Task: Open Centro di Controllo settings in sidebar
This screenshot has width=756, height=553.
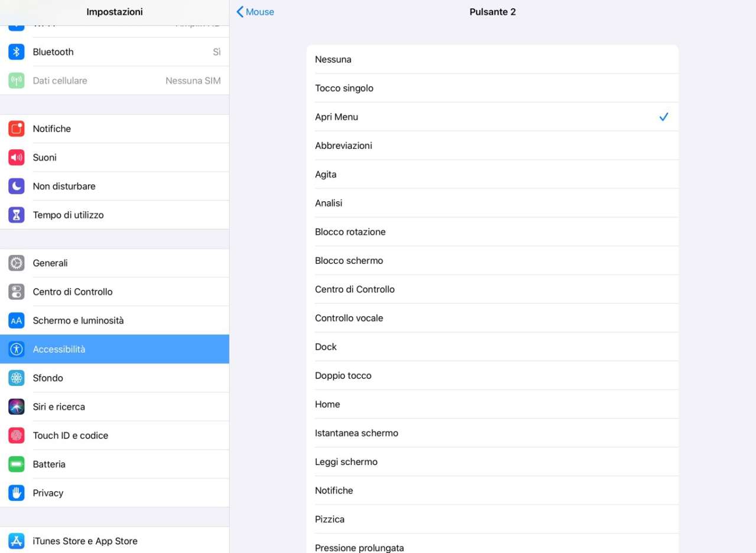Action: [115, 292]
